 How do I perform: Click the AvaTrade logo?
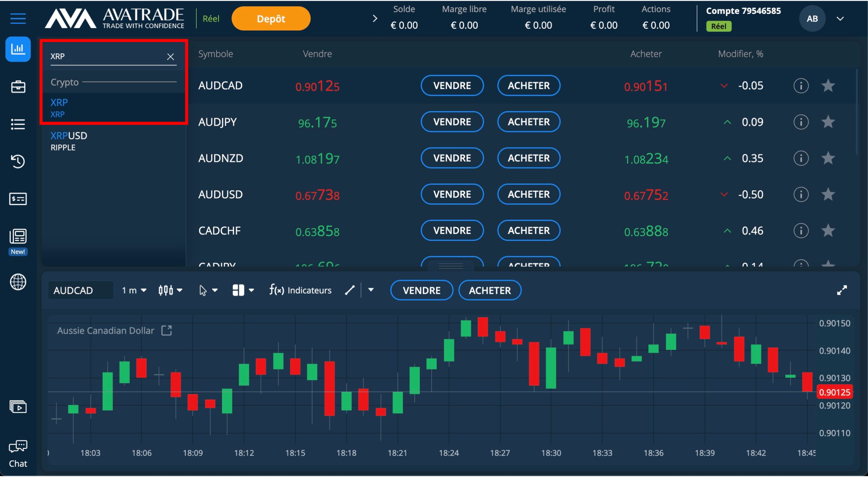[x=115, y=19]
